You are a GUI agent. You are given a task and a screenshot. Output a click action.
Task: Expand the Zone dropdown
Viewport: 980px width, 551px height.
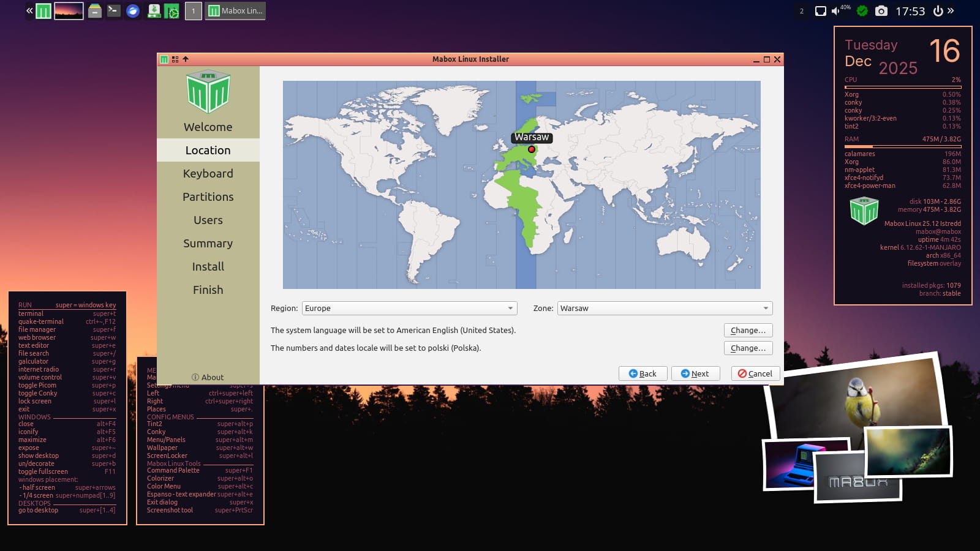pyautogui.click(x=665, y=309)
